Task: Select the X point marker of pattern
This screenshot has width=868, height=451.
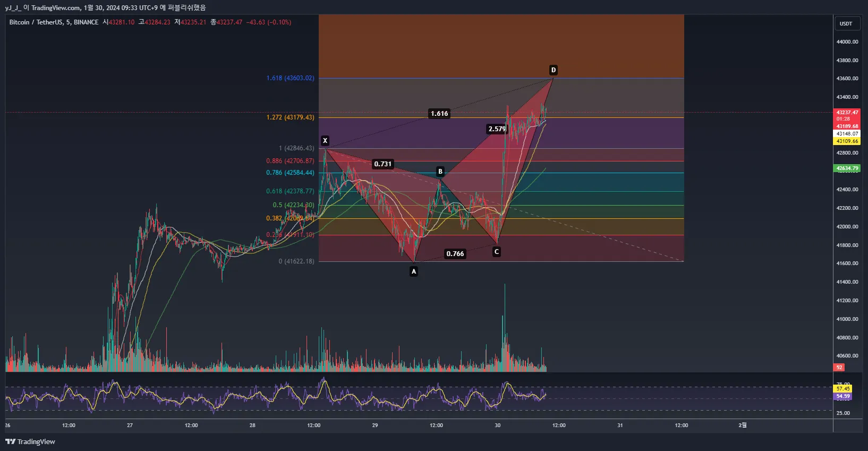Action: (325, 141)
